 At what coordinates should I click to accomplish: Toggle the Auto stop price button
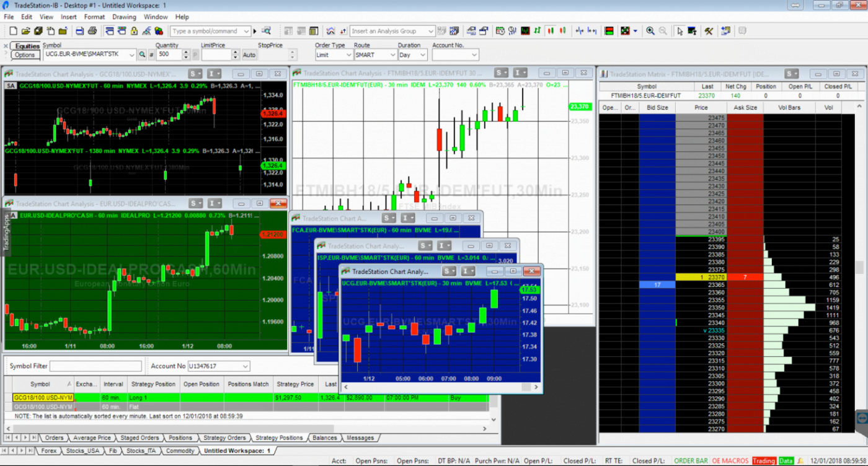249,55
